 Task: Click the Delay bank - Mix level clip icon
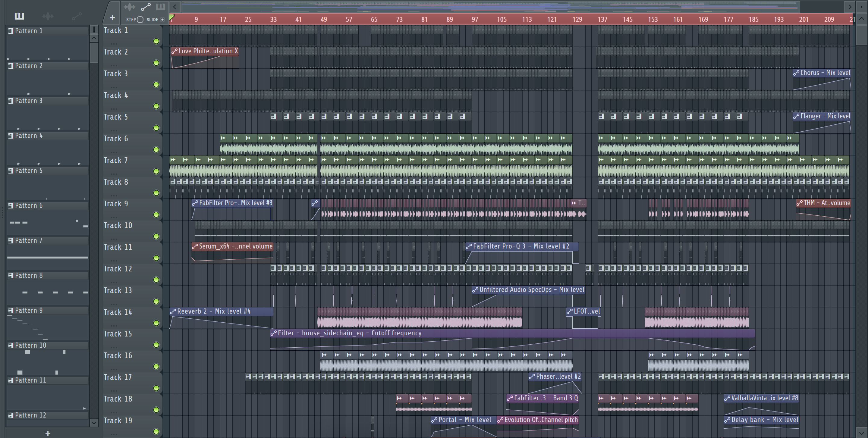(727, 420)
